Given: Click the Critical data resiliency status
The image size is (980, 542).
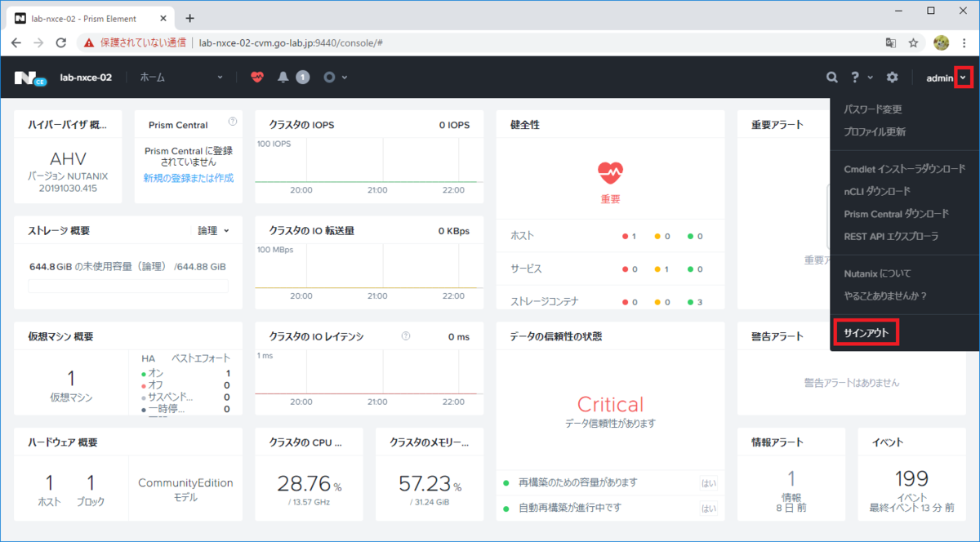Looking at the screenshot, I should point(610,403).
